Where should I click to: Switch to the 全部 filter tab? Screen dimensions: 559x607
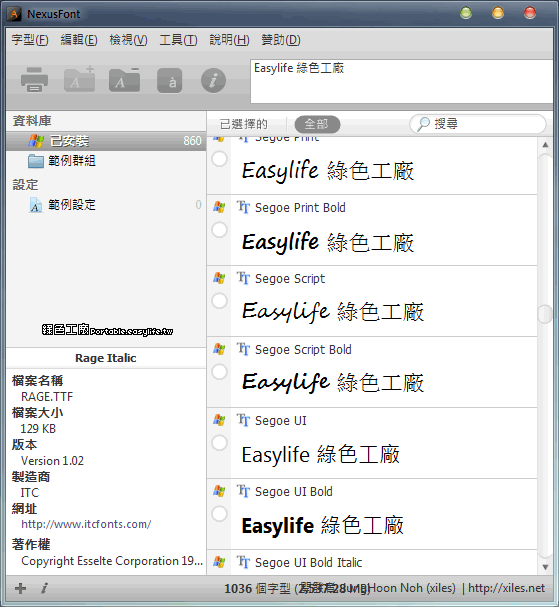317,124
